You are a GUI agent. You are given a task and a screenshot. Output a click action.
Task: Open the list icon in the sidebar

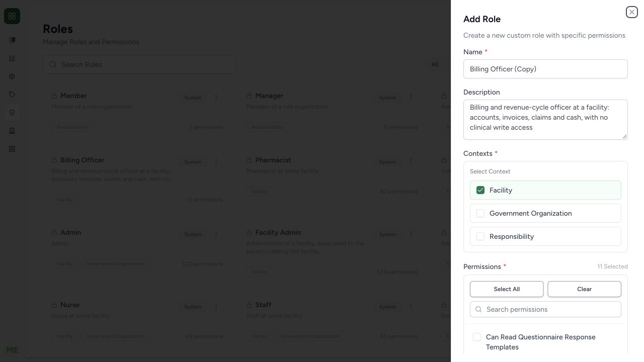12,58
